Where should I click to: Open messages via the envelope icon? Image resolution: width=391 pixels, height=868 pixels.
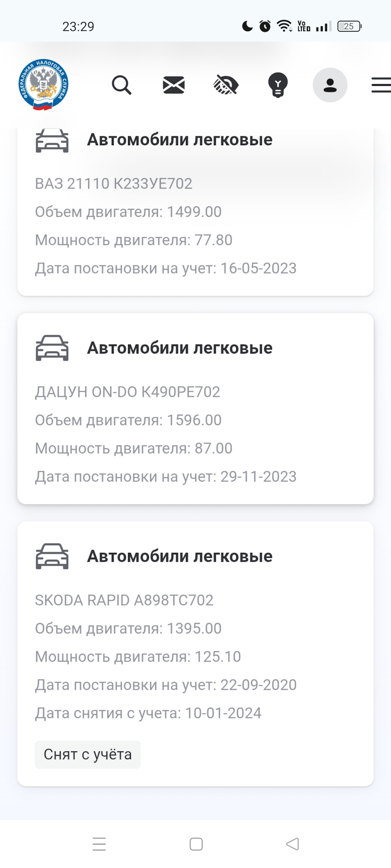(174, 85)
